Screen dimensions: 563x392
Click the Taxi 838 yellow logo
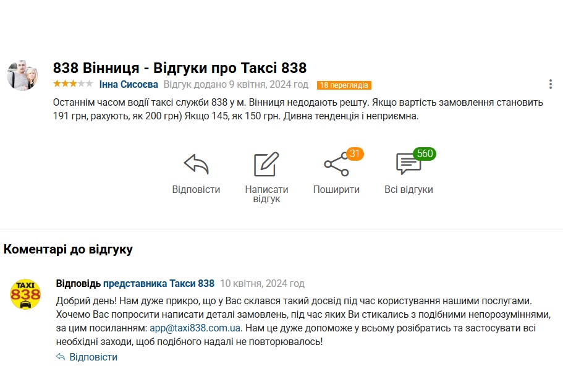[25, 294]
